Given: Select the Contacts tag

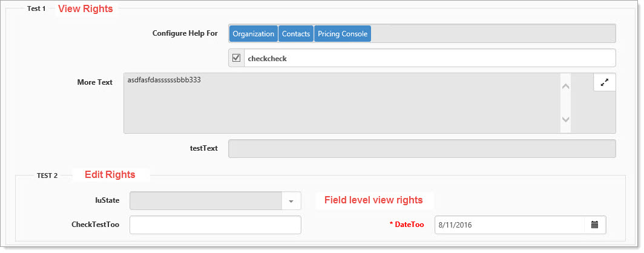Looking at the screenshot, I should tap(296, 34).
